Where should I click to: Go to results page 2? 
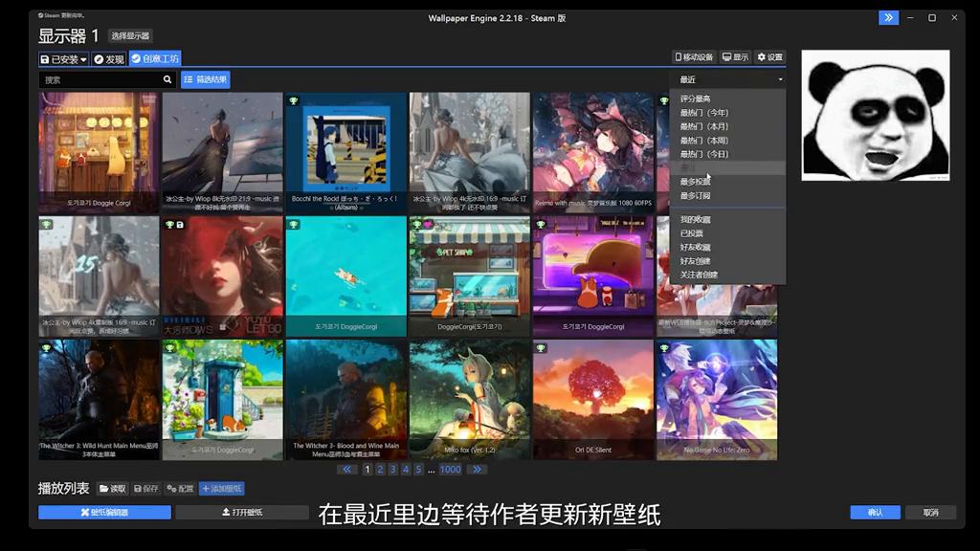click(x=380, y=469)
